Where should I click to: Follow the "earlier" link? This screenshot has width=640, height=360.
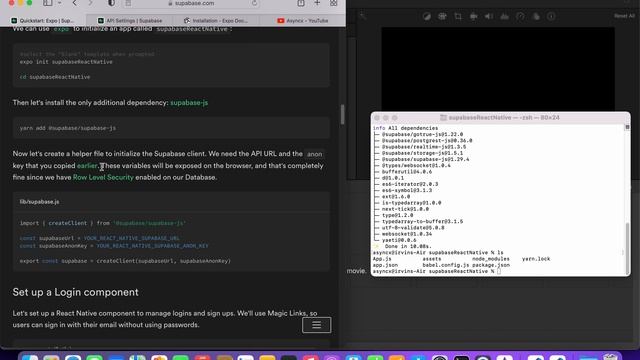[87, 166]
